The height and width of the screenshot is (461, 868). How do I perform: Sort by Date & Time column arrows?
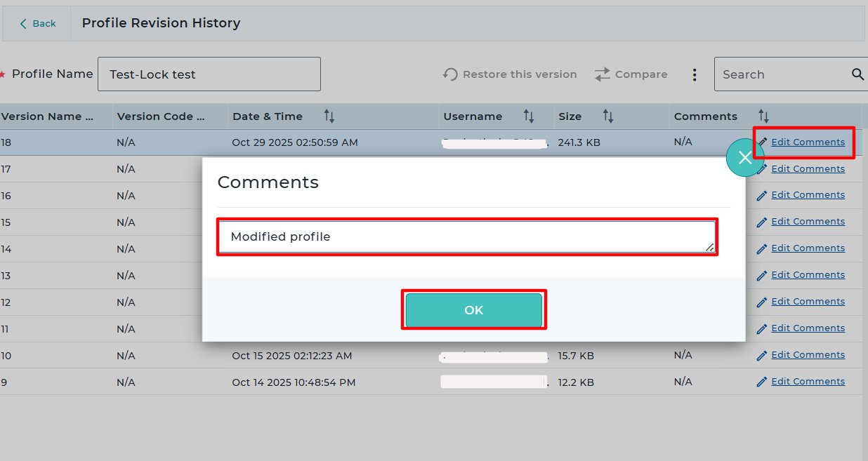tap(329, 116)
